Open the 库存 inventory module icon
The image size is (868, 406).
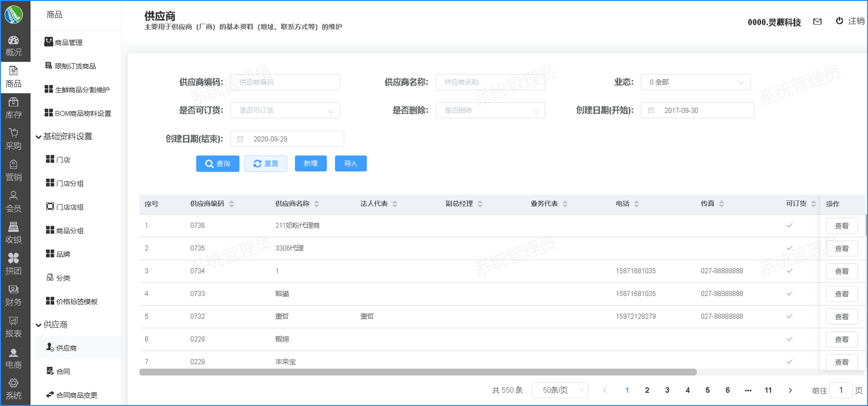14,102
